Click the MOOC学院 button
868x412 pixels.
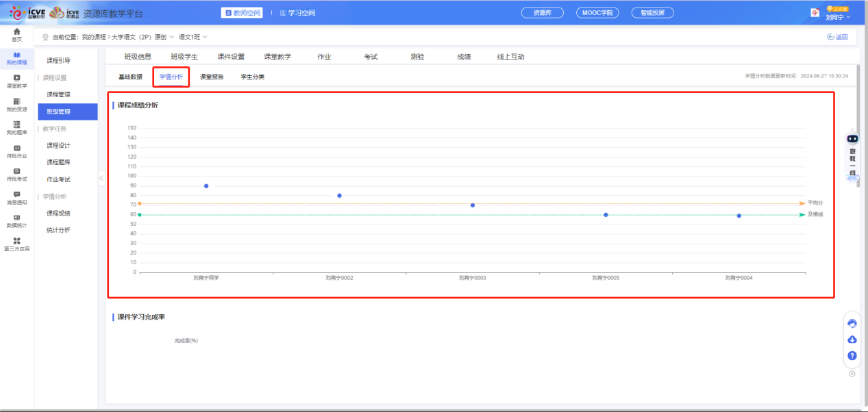pos(597,12)
